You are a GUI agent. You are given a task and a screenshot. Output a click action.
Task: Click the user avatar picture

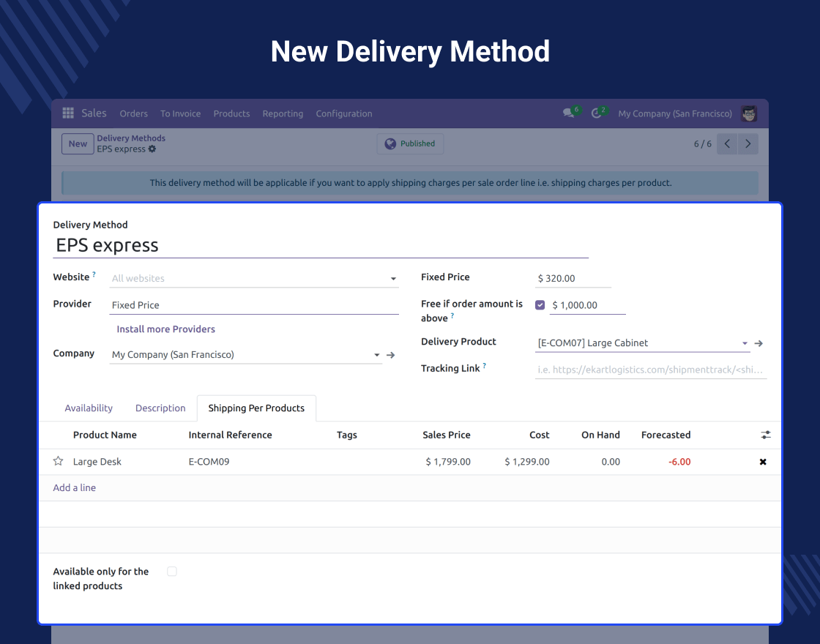749,113
